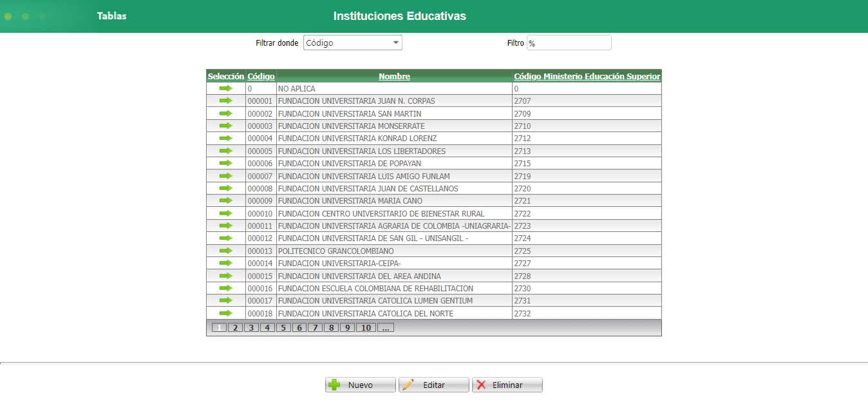Open the Tablas menu

pos(111,16)
